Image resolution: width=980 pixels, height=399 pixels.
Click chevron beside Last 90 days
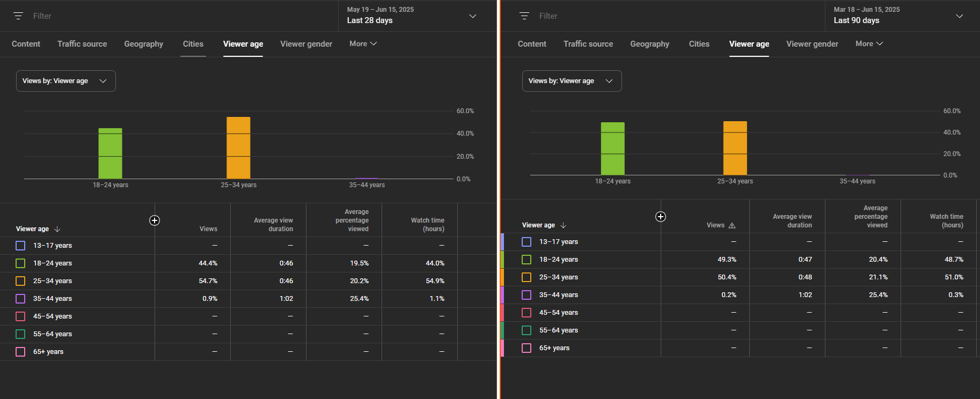coord(959,16)
